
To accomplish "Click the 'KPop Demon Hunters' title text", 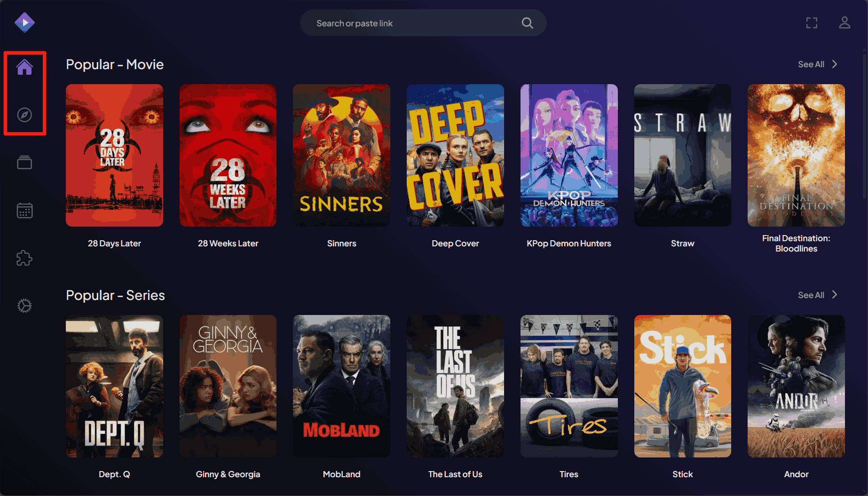I will coord(569,244).
